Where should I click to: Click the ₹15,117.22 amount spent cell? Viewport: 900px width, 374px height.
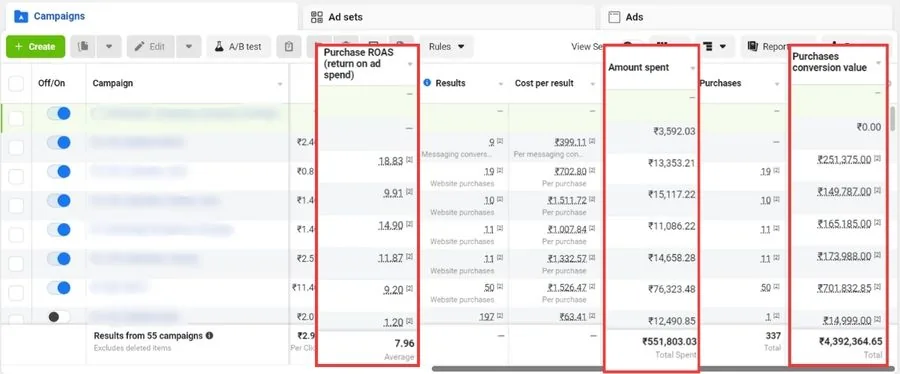[x=672, y=194]
